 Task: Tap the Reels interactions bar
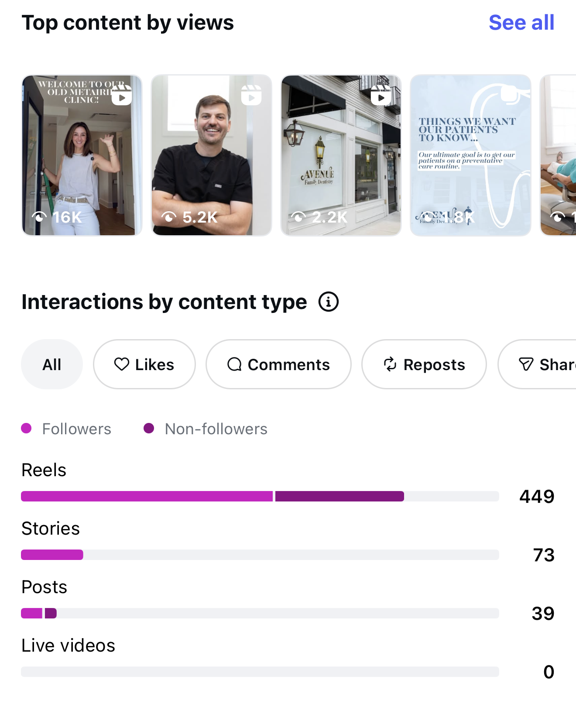(260, 496)
